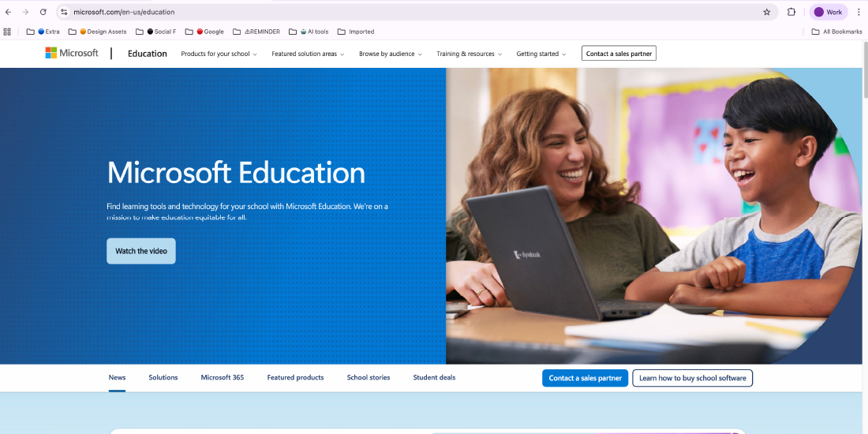Reload the page with refresh icon
This screenshot has height=434, width=868.
43,12
